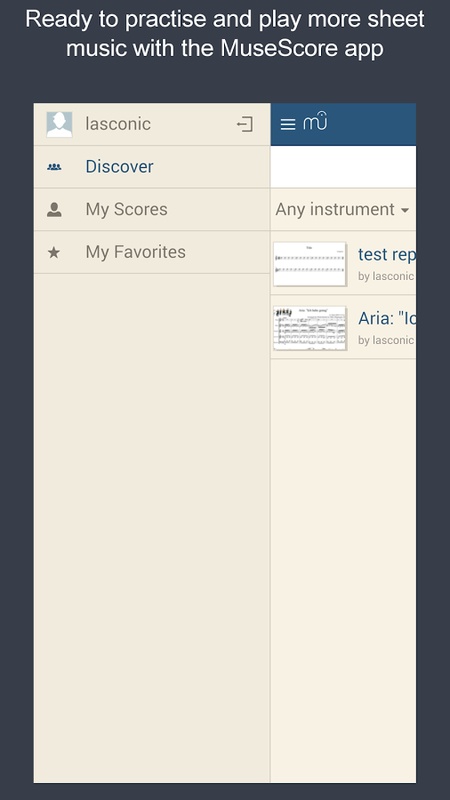
Task: Toggle the hamburger menu icon
Action: click(x=288, y=124)
